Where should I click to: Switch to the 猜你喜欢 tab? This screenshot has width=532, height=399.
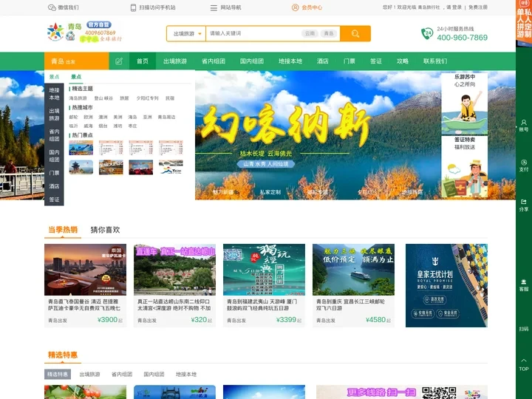[x=105, y=230]
